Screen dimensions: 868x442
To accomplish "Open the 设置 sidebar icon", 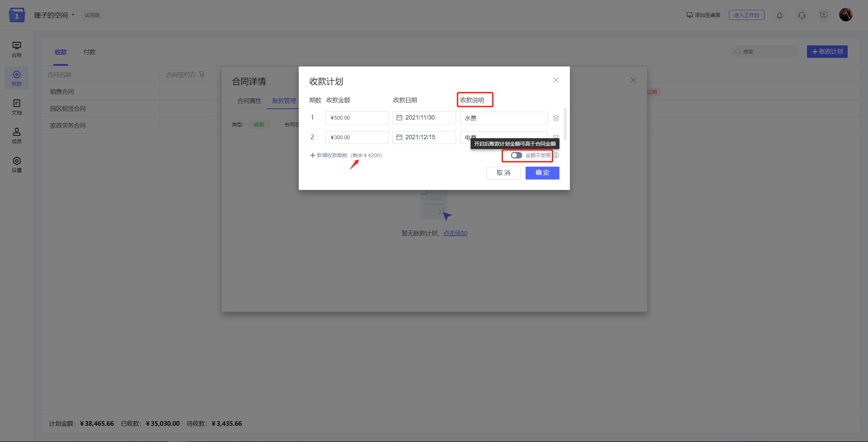I will (x=17, y=165).
